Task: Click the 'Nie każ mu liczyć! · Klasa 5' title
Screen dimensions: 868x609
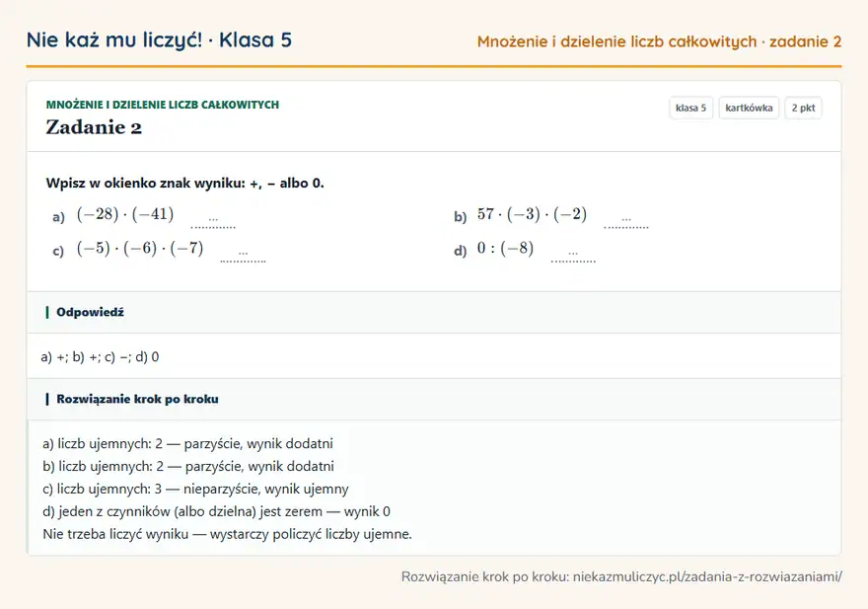Action: click(x=159, y=39)
